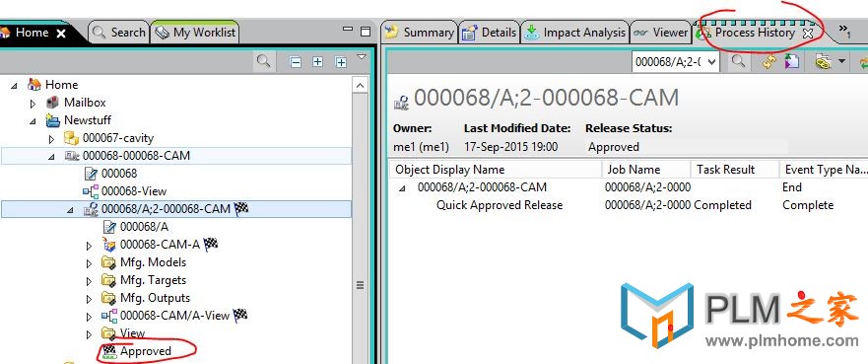Collapse the Newstuff folder
The width and height of the screenshot is (868, 364).
tap(33, 120)
